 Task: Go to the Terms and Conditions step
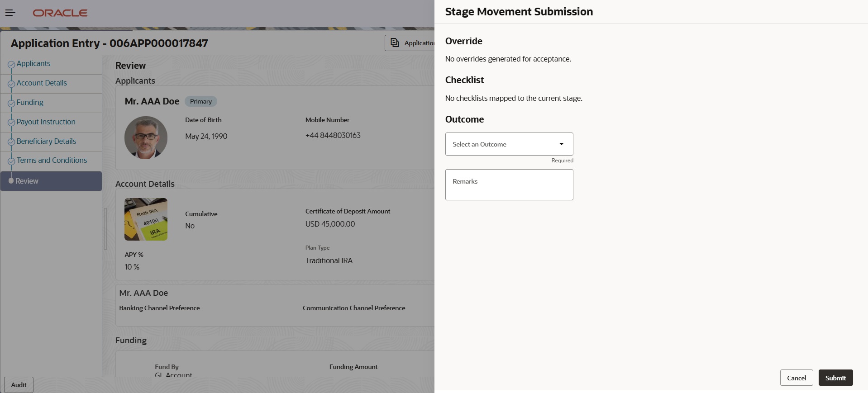(x=52, y=161)
